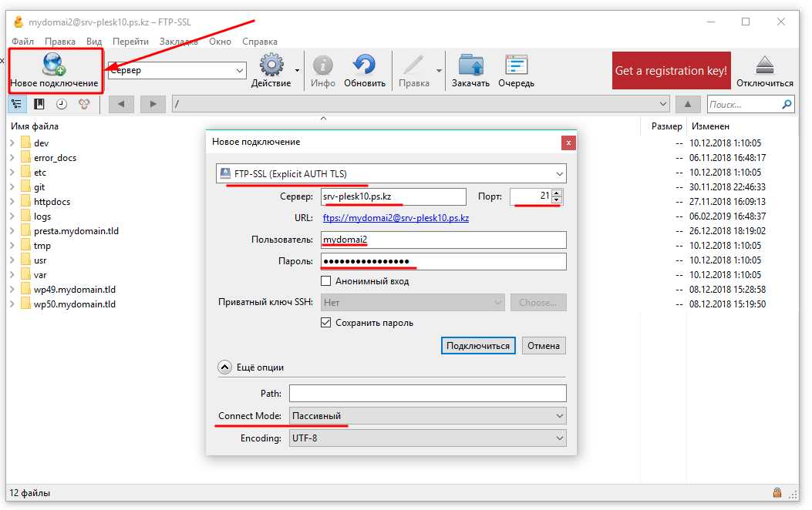Go up one folder with the arrow button
Image resolution: width=812 pixels, height=510 pixels.
click(x=688, y=104)
